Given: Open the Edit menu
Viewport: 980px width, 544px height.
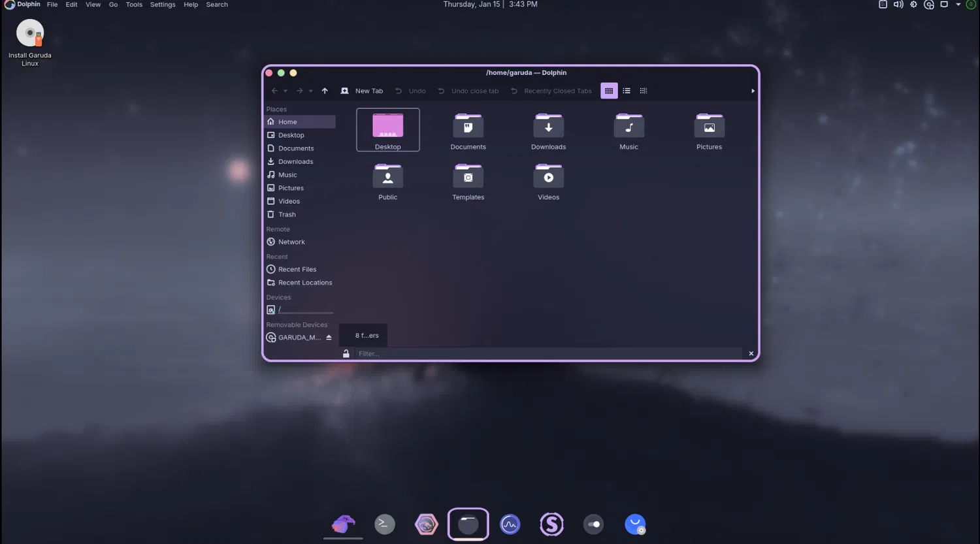Looking at the screenshot, I should click(71, 5).
